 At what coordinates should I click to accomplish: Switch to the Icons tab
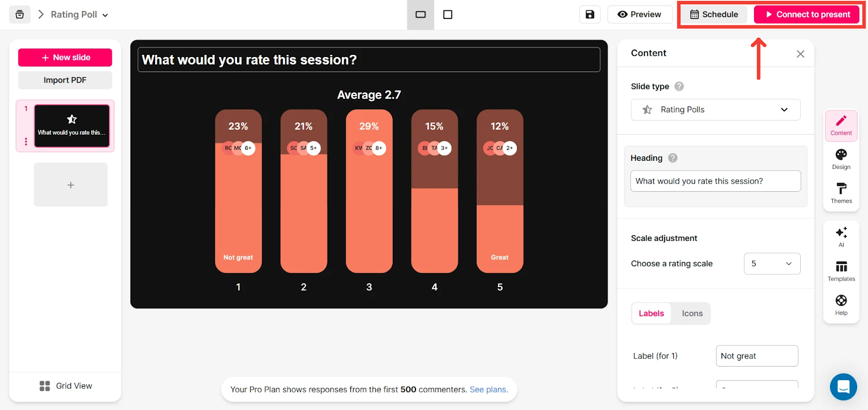[x=692, y=313]
